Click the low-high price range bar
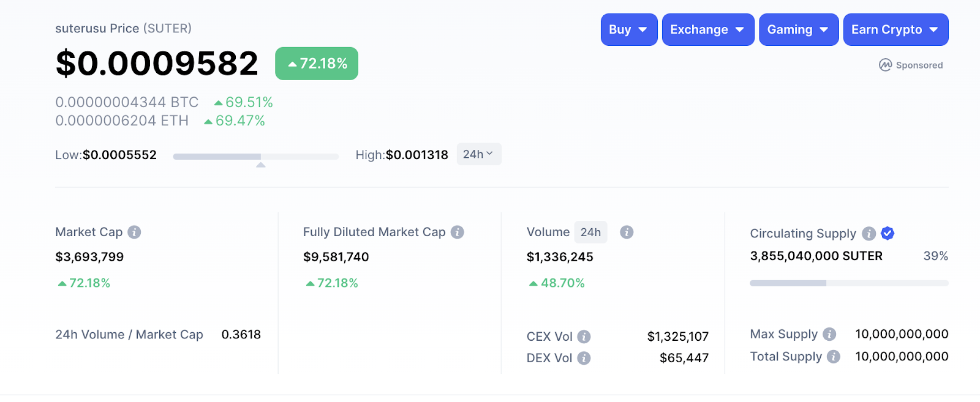The image size is (980, 402). click(255, 157)
